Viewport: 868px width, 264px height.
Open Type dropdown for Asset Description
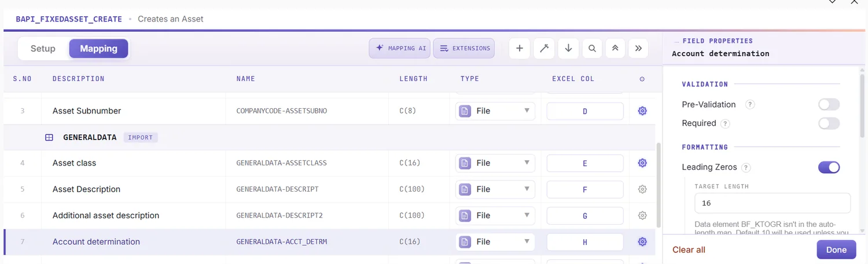[495, 189]
